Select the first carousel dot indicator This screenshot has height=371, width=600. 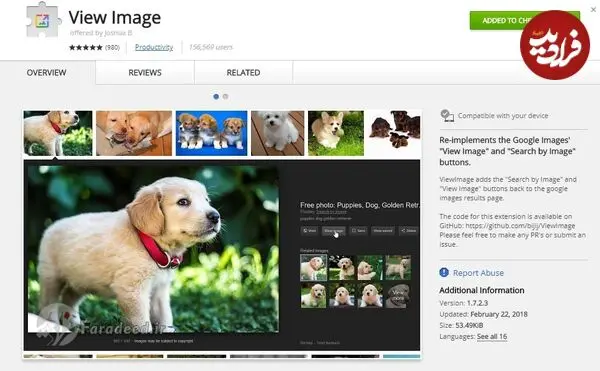click(x=216, y=97)
